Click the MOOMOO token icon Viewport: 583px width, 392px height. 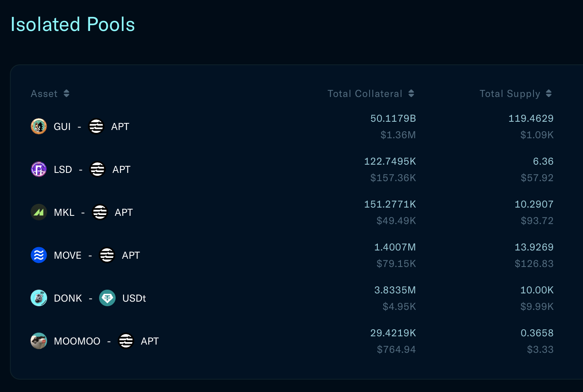click(39, 341)
